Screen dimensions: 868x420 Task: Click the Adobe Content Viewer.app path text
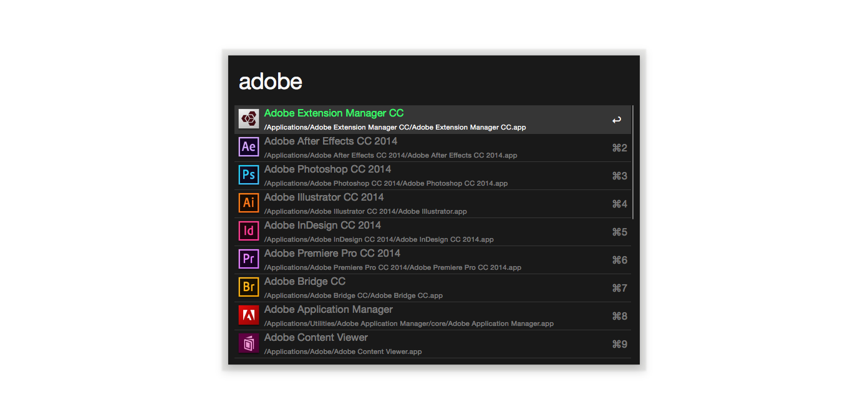tap(343, 351)
